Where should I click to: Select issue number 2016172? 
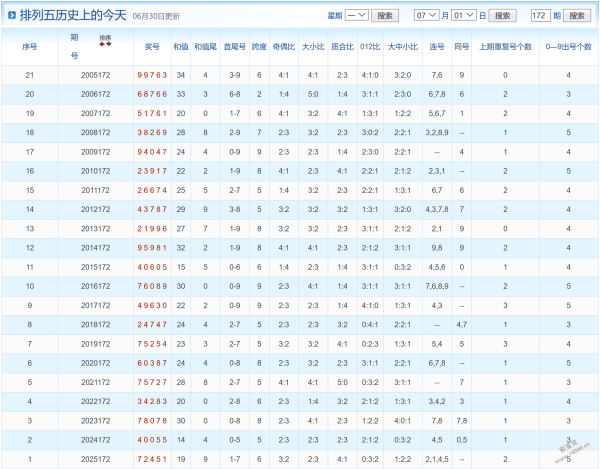[x=95, y=286]
